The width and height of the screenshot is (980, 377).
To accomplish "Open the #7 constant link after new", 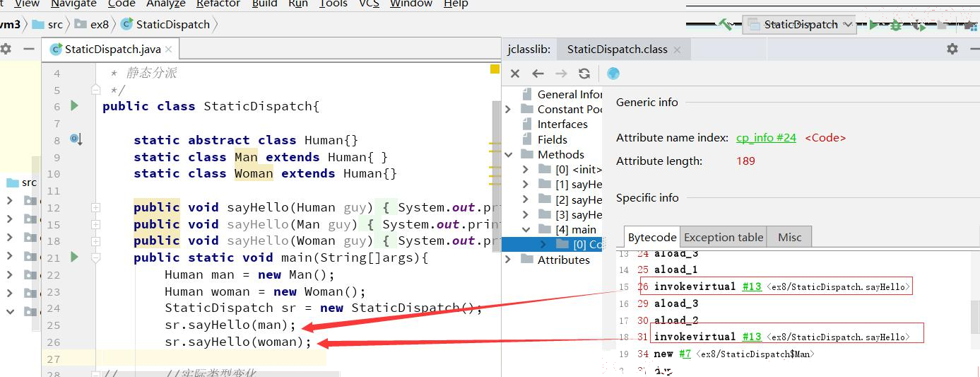I will tap(684, 354).
